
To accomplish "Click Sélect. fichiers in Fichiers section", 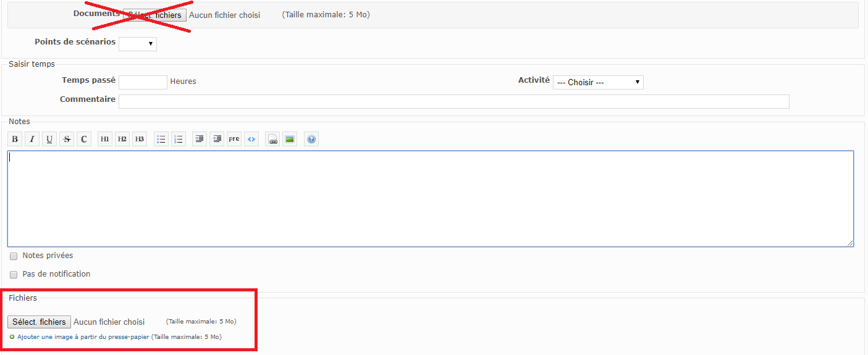I will pyautogui.click(x=39, y=322).
